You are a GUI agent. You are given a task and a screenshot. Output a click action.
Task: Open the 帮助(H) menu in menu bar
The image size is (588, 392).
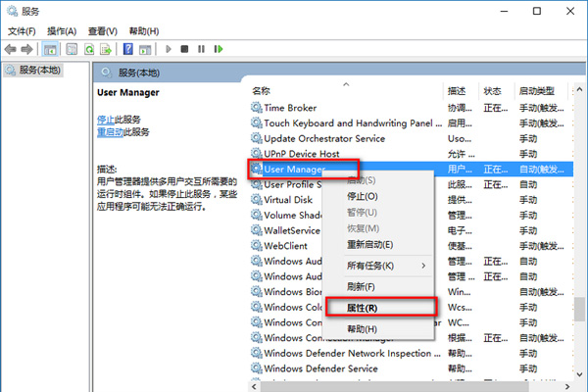(144, 31)
